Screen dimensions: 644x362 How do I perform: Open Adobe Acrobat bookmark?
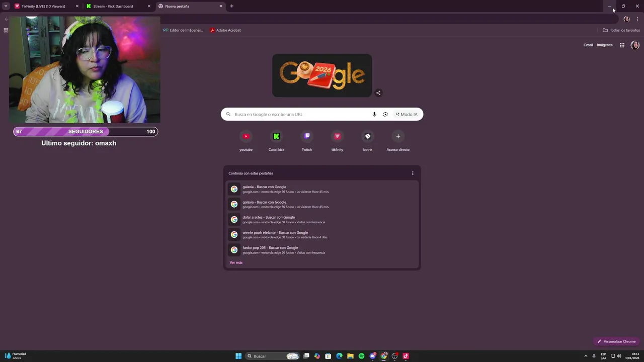tap(225, 30)
